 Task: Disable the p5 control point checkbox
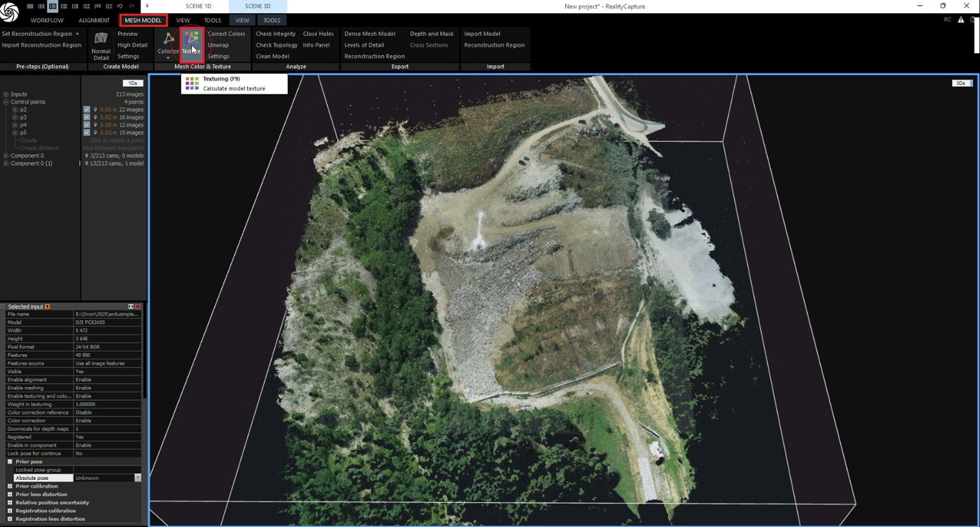(86, 133)
